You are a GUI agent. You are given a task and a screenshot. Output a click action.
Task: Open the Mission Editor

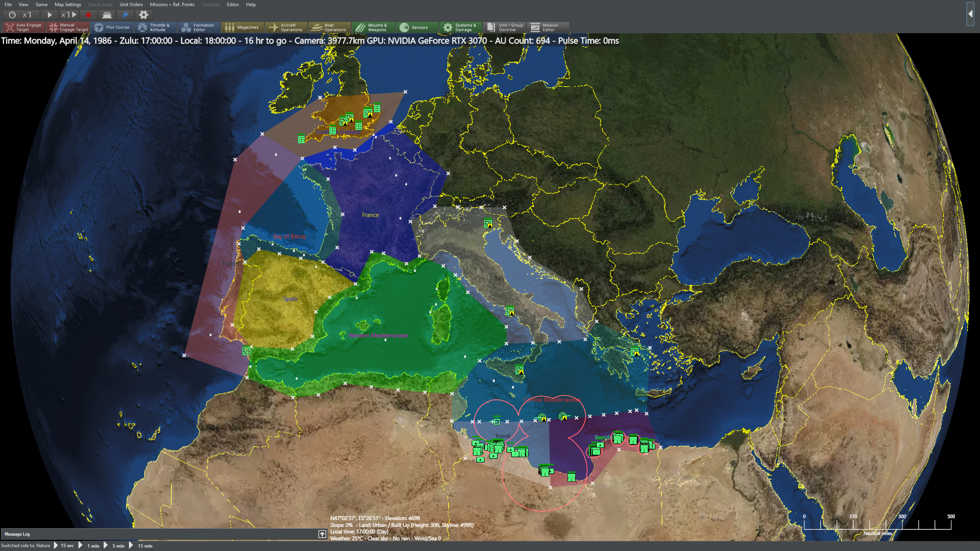(x=547, y=27)
